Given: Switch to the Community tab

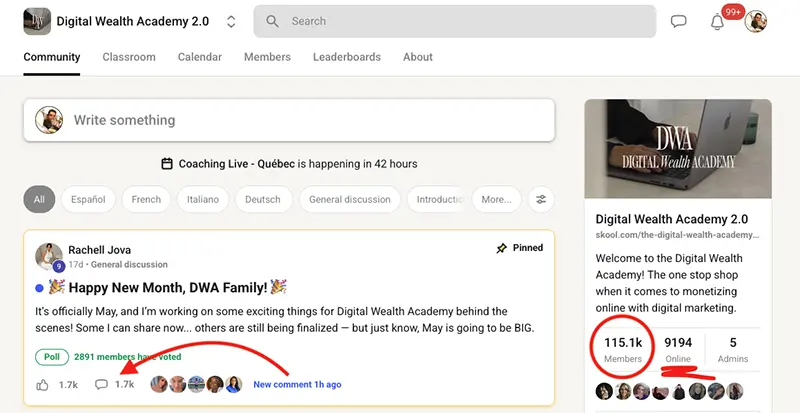Looking at the screenshot, I should coord(52,57).
